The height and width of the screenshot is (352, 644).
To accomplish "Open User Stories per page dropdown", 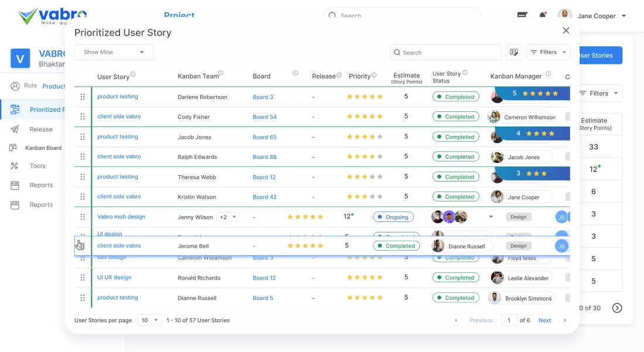I will tap(149, 320).
